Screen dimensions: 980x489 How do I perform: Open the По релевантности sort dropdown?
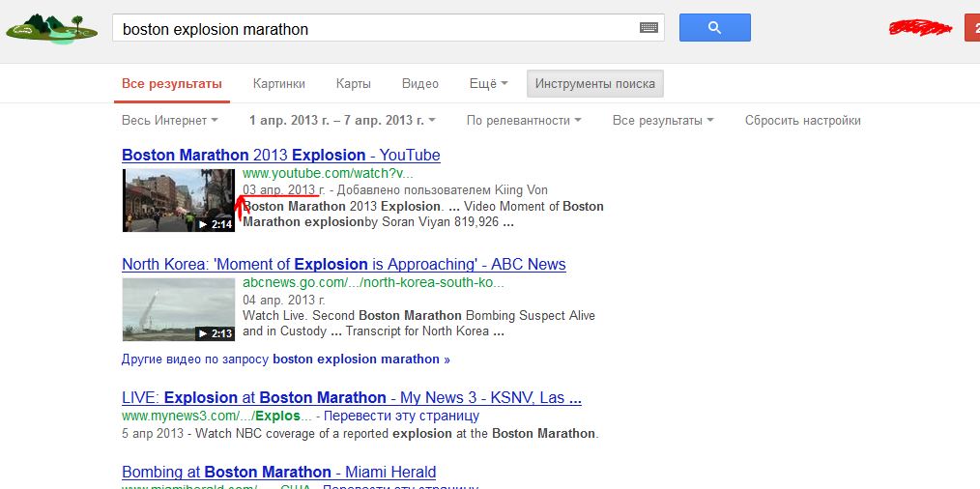523,121
